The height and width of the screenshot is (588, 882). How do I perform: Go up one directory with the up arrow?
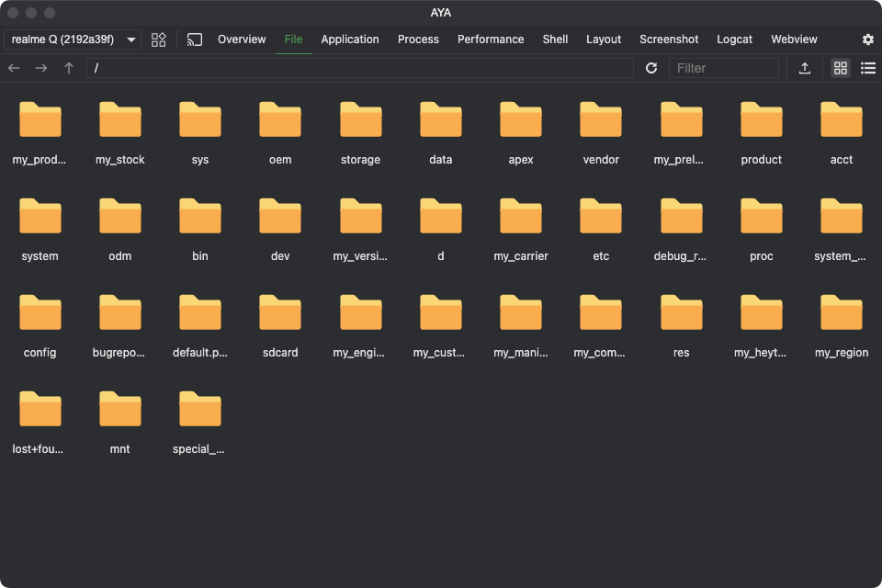tap(69, 68)
